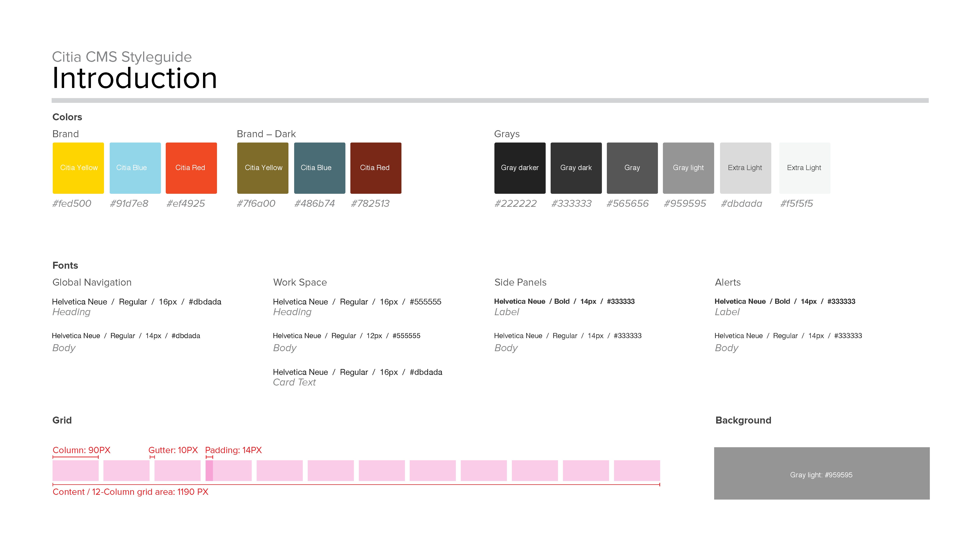
Task: Select the light Citia Blue swatch #91d7e8
Action: click(x=135, y=168)
